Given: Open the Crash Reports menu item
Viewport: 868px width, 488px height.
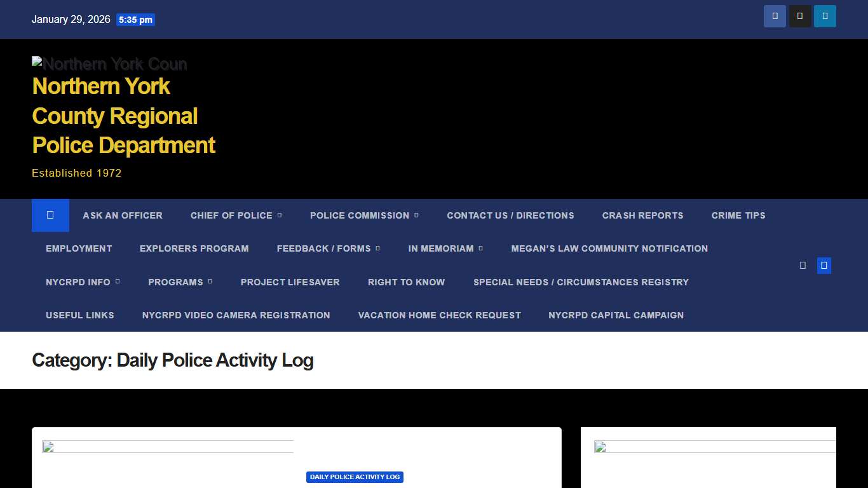Looking at the screenshot, I should (x=642, y=215).
